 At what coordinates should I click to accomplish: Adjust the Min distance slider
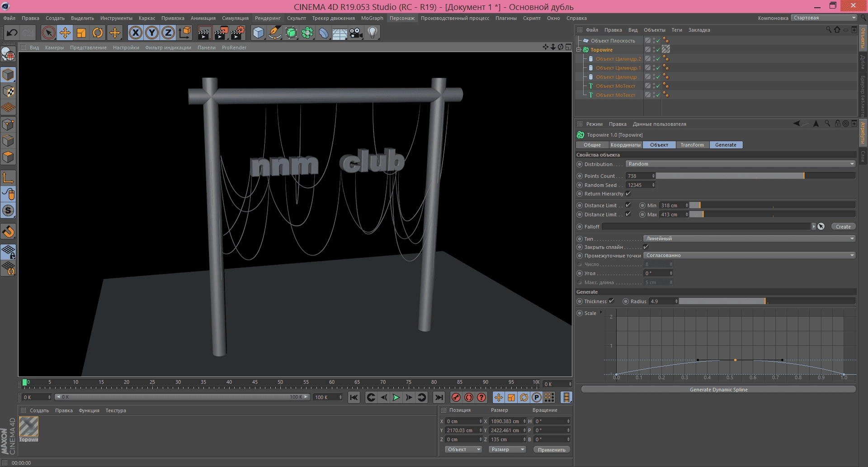click(772, 205)
